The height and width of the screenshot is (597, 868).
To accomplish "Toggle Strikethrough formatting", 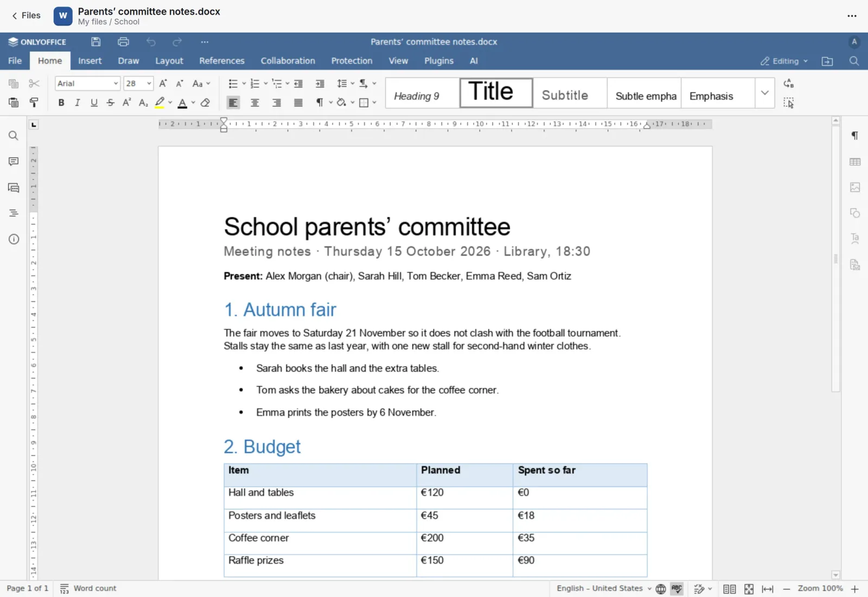I will pos(111,103).
